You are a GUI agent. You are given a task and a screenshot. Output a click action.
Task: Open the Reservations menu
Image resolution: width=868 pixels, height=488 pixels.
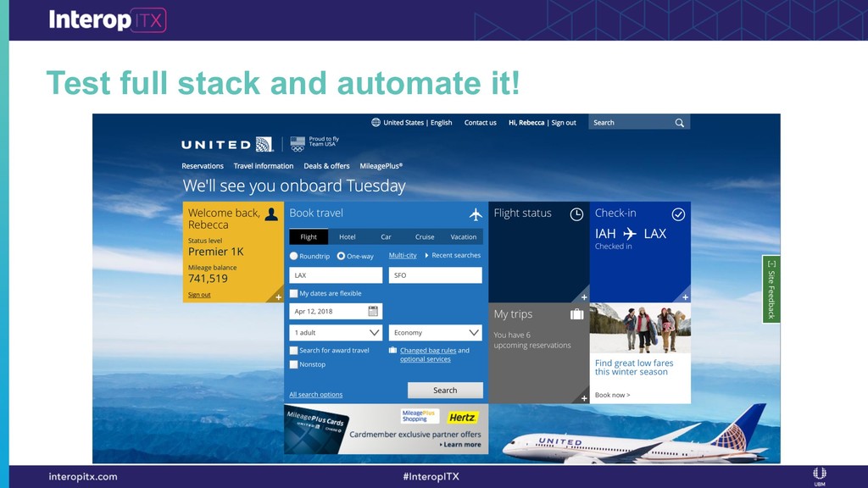[203, 166]
